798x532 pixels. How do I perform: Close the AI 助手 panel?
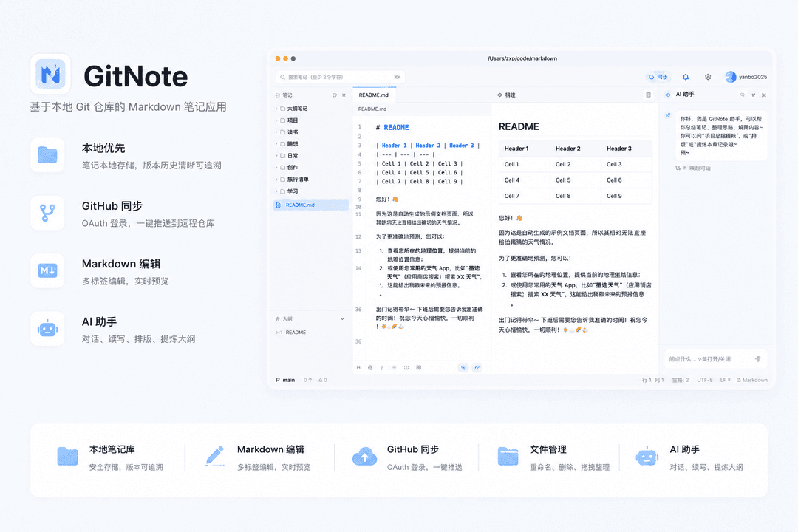pyautogui.click(x=764, y=95)
